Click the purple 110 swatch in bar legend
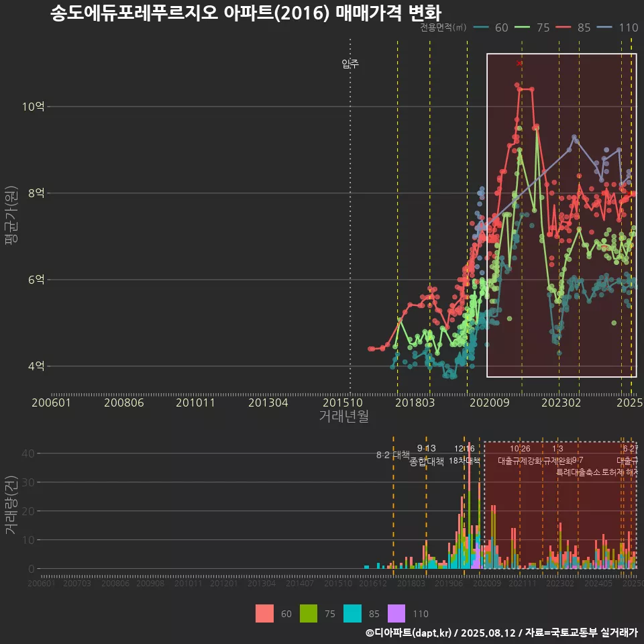 (x=396, y=614)
